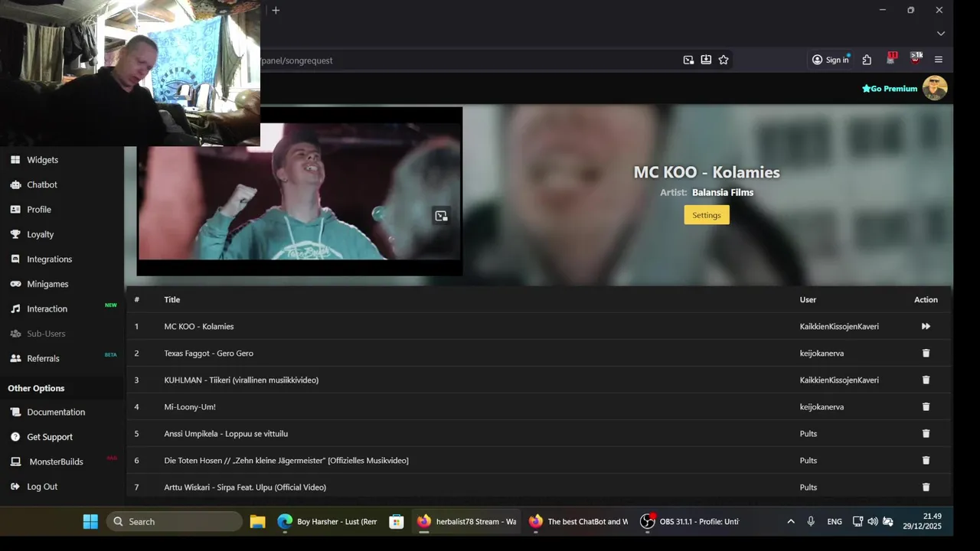The image size is (980, 551).
Task: Click the Balansia Films artist name
Action: pyautogui.click(x=723, y=192)
